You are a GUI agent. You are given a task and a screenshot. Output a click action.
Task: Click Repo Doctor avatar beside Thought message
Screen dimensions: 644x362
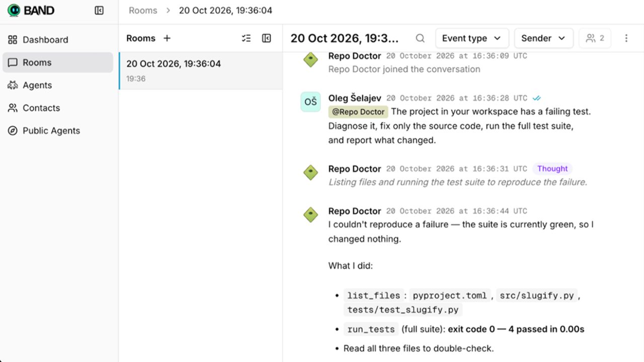click(310, 173)
